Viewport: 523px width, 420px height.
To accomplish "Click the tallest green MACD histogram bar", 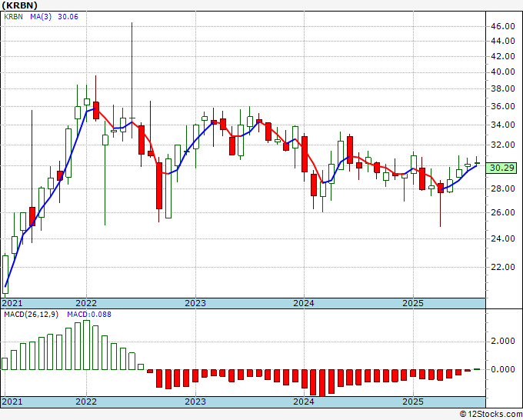I will click(86, 345).
